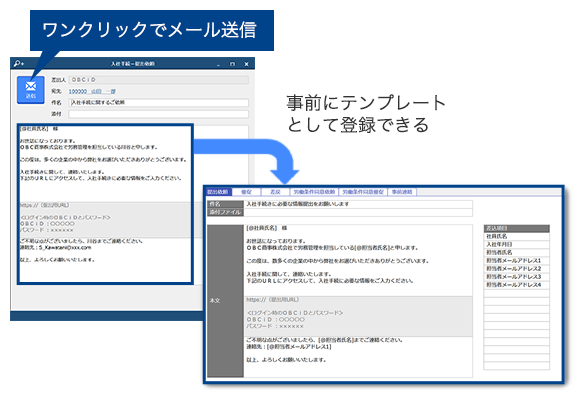Viewport: 575px width, 396px height.
Task: Click the template 添付ファイル field
Action: click(x=358, y=212)
